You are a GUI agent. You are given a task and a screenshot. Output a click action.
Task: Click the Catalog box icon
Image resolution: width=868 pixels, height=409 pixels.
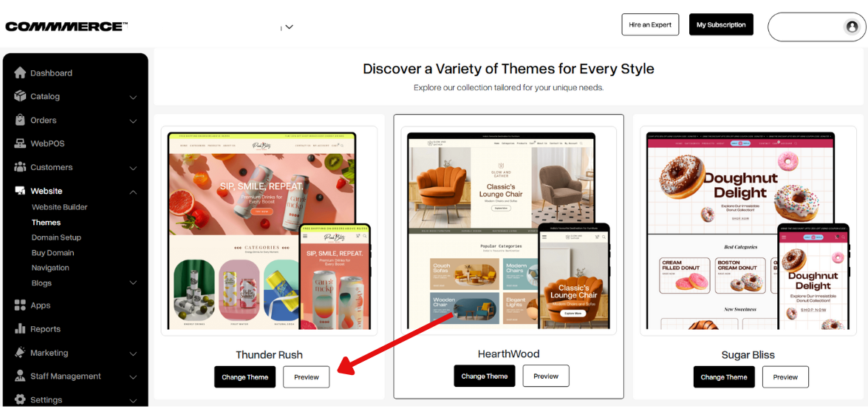20,96
